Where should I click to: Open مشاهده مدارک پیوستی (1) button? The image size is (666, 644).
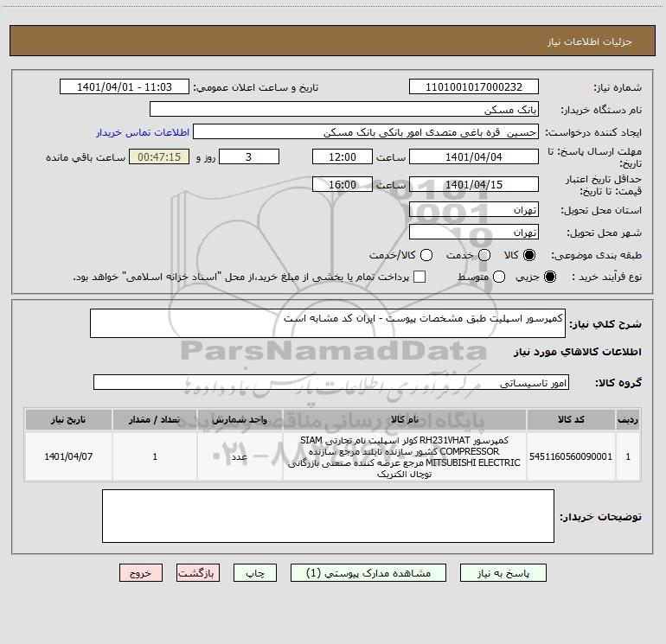(x=368, y=573)
